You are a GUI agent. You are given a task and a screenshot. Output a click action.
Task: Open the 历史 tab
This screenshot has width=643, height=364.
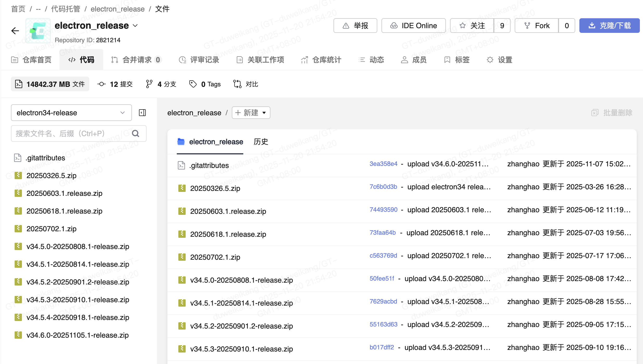click(x=261, y=142)
